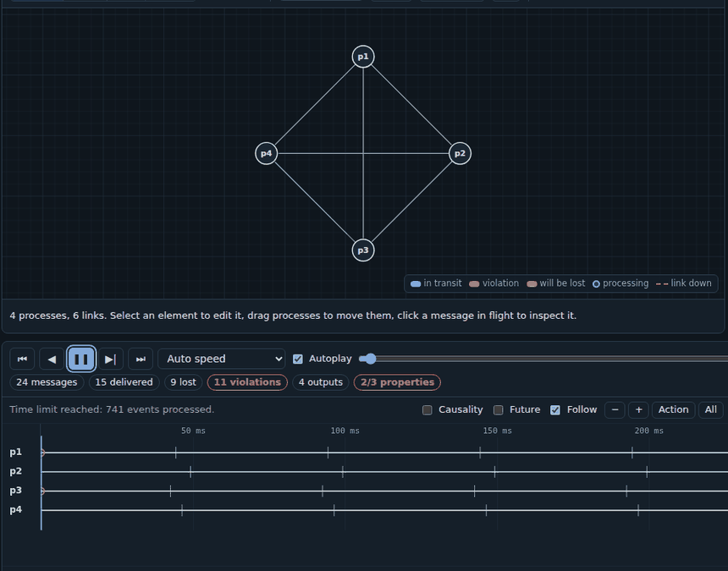Click first event tick on p4 timeline
The width and height of the screenshot is (728, 571).
(182, 511)
